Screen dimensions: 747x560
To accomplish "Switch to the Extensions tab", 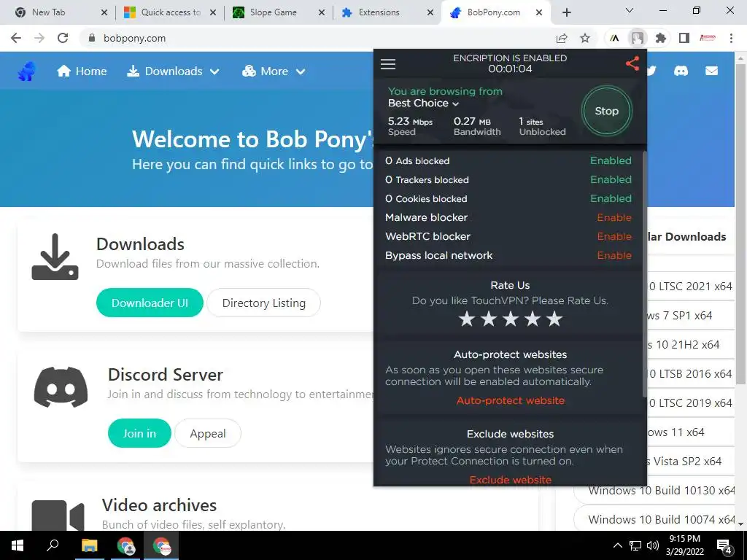I will pyautogui.click(x=387, y=12).
